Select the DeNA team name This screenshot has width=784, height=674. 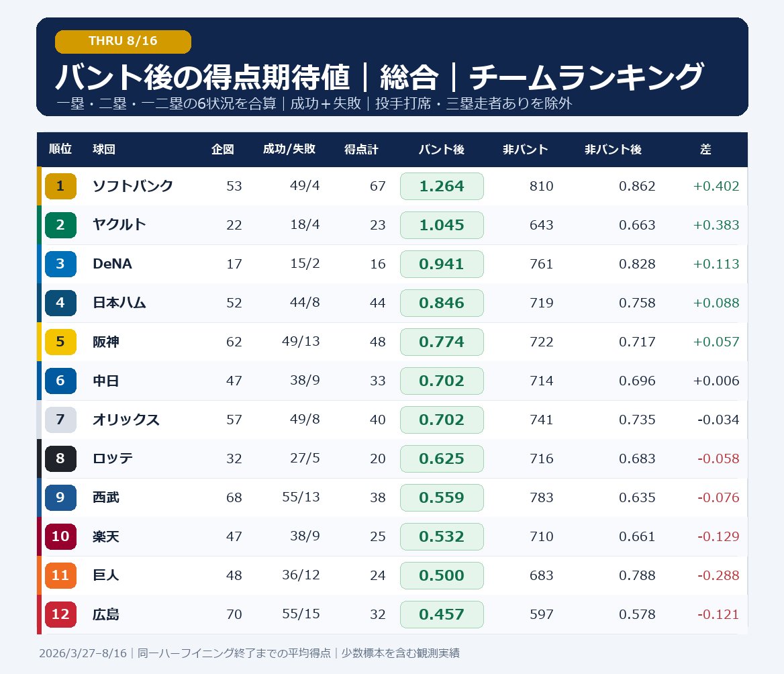click(113, 264)
